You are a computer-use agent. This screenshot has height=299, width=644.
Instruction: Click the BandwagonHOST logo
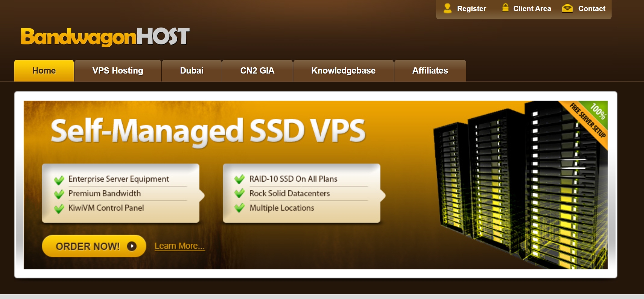(x=105, y=37)
